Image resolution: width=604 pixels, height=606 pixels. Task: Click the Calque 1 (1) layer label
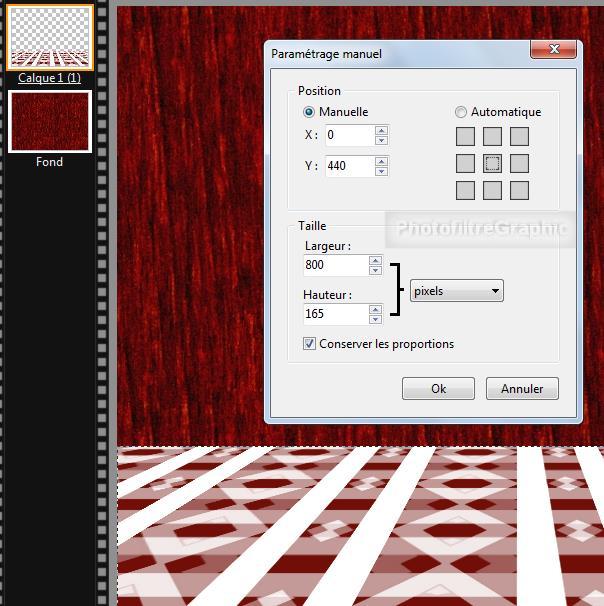[49, 78]
